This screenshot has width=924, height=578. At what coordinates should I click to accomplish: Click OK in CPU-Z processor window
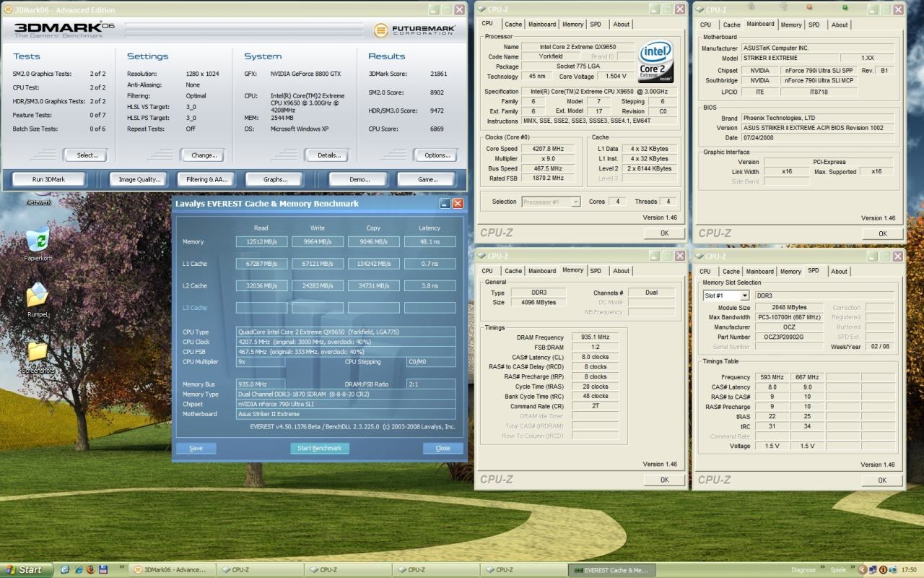664,233
